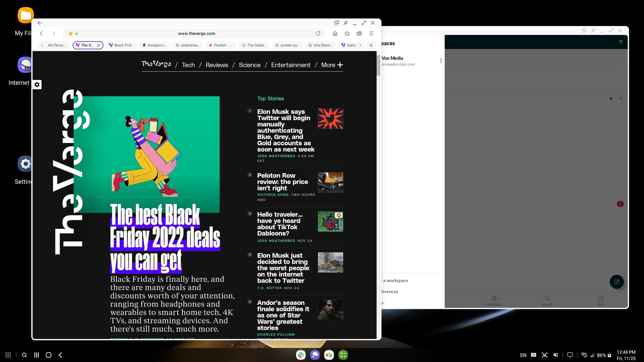Open Calculator app from taskbar

pos(343,355)
